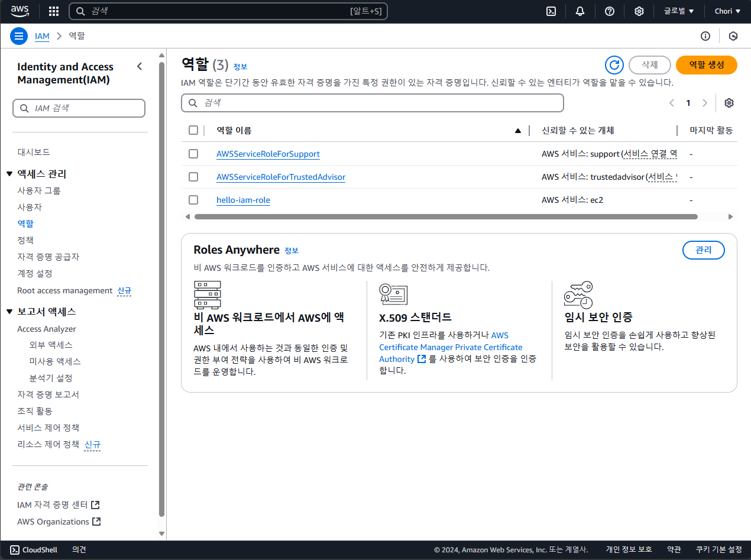Open roles table preferences gear icon
The width and height of the screenshot is (751, 560).
click(729, 103)
